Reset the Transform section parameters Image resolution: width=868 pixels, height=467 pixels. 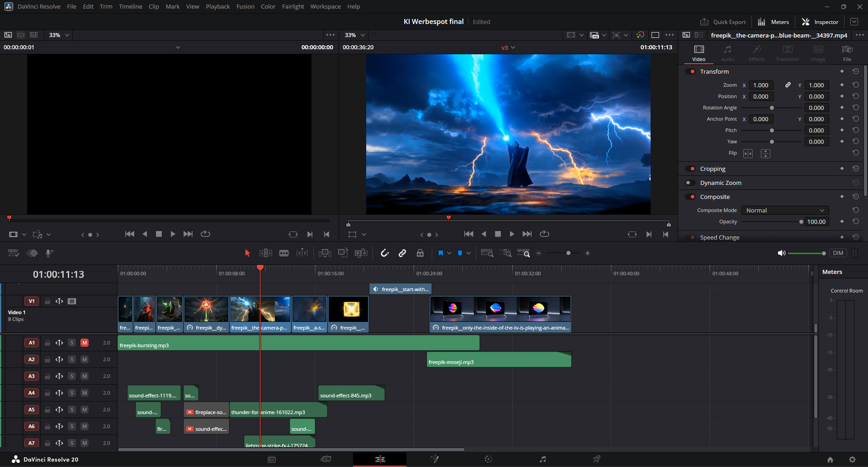[855, 71]
